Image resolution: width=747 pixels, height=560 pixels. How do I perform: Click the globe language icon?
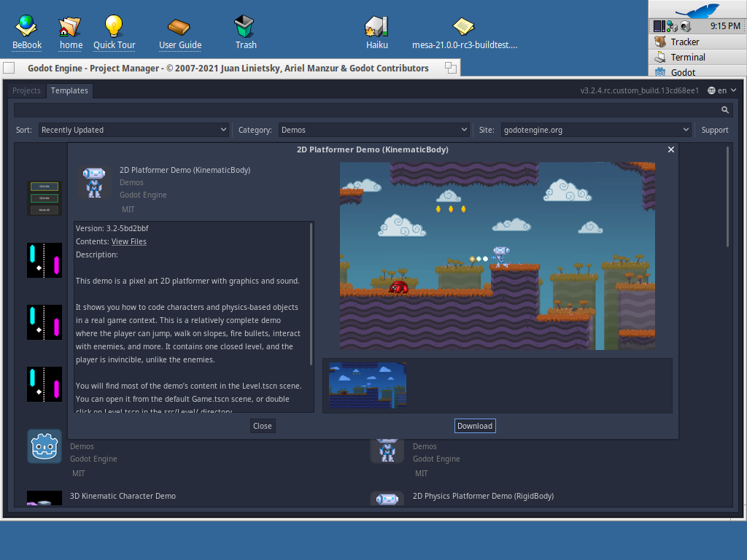tap(711, 90)
